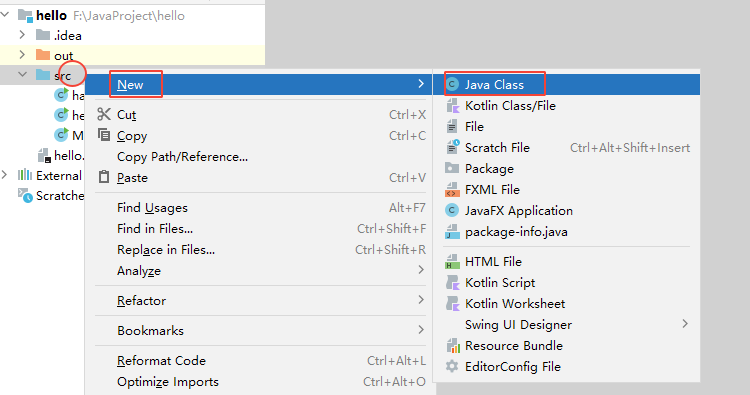750x395 pixels.
Task: Click the Scratch File icon
Action: tap(452, 147)
